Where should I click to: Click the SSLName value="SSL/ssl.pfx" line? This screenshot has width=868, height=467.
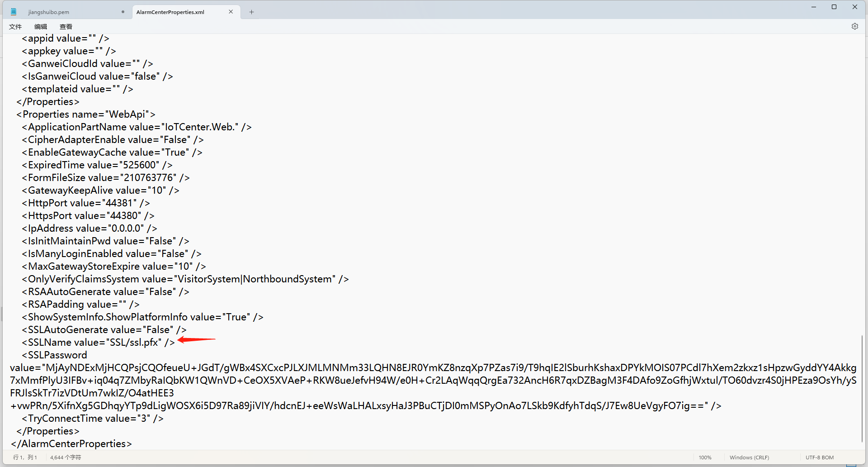pyautogui.click(x=98, y=343)
